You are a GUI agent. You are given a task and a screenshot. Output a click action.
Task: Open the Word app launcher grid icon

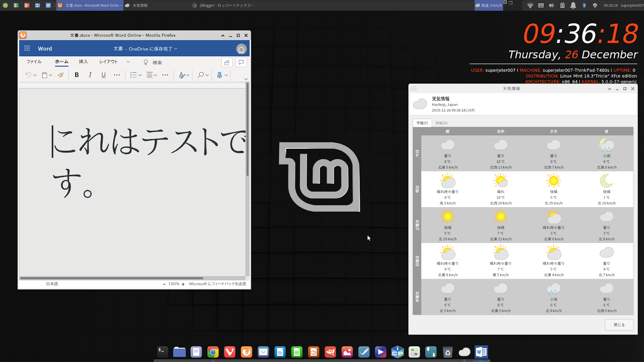pyautogui.click(x=27, y=48)
